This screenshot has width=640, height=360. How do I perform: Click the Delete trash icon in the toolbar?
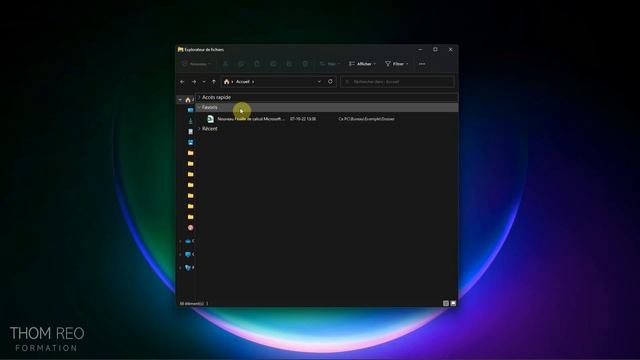pos(305,64)
